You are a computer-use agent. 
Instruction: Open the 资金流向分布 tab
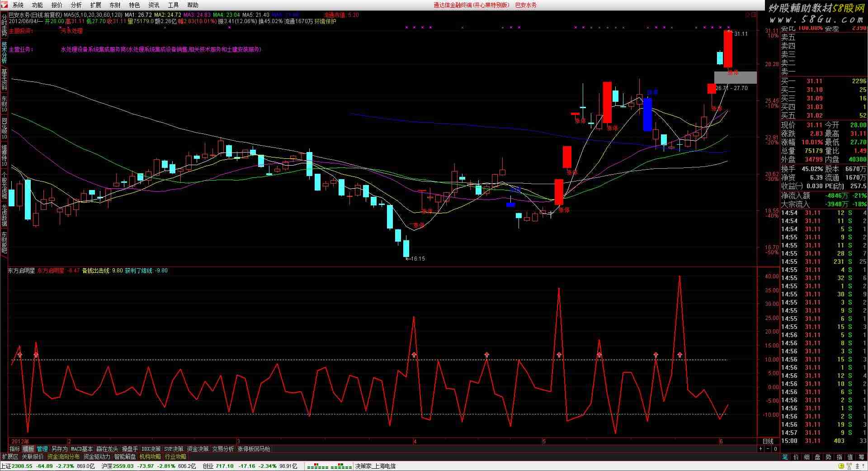coord(63,457)
